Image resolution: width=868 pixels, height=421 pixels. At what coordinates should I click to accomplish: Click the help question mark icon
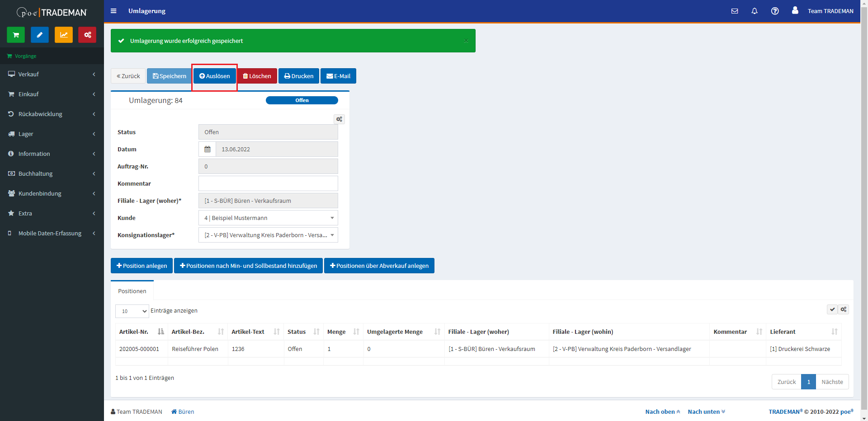point(775,11)
